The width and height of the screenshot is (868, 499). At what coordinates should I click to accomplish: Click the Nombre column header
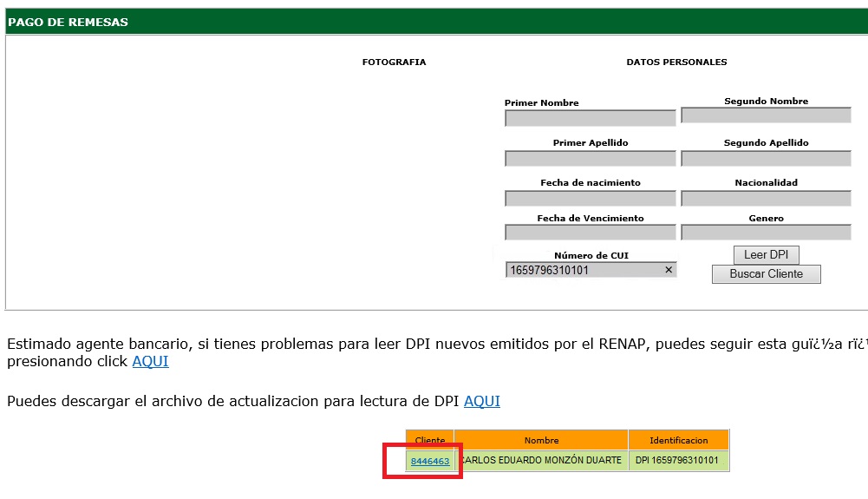point(541,440)
